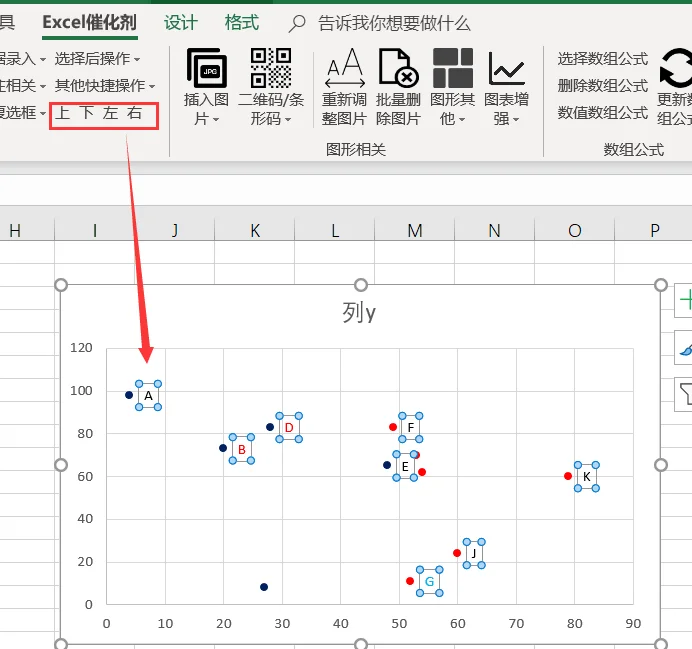This screenshot has width=692, height=649.
Task: Click the 左 (move left) button
Action: (x=110, y=113)
